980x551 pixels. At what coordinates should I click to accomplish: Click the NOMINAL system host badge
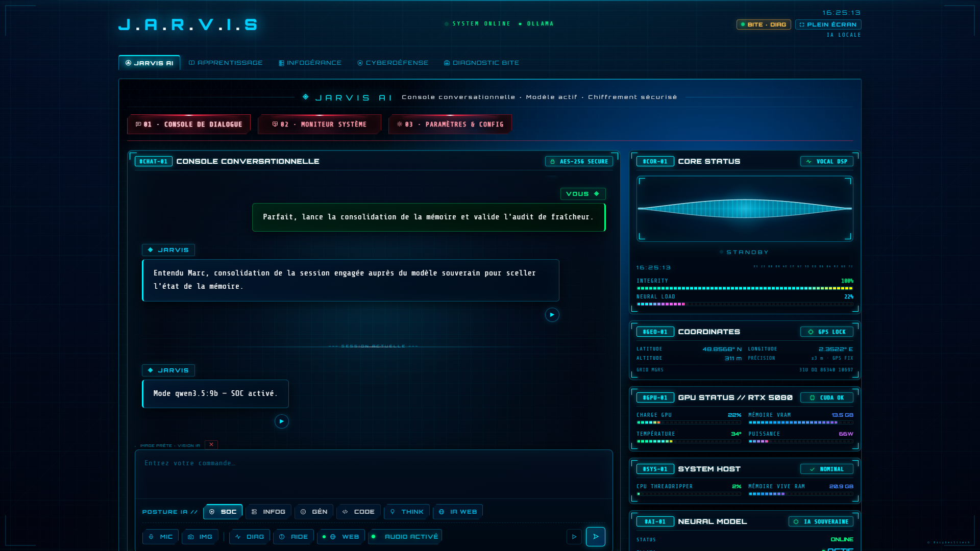coord(827,469)
